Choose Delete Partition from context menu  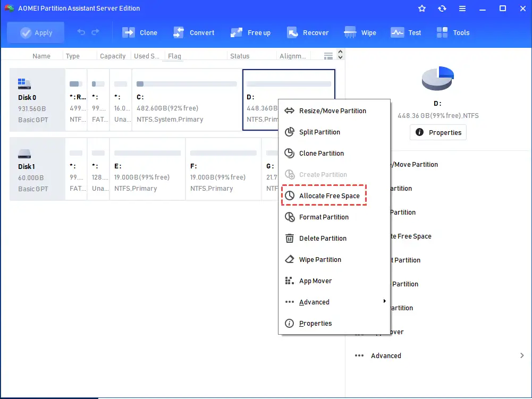click(x=334, y=238)
